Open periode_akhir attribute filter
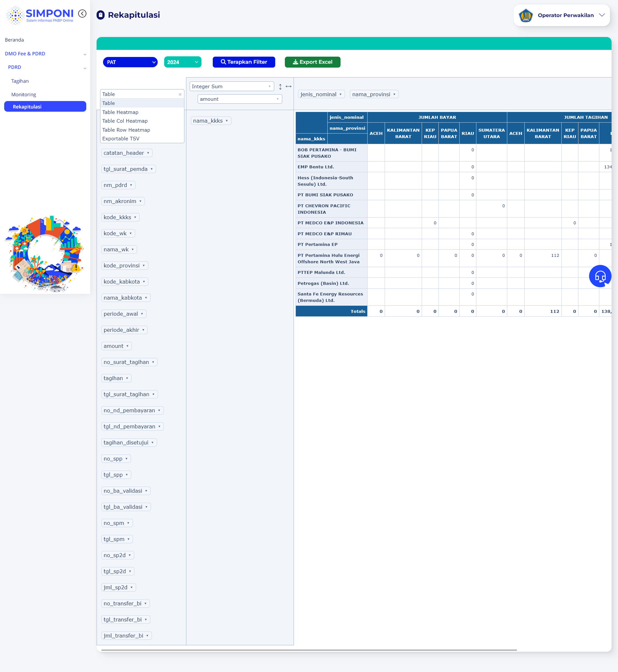This screenshot has width=618, height=672. pyautogui.click(x=144, y=330)
